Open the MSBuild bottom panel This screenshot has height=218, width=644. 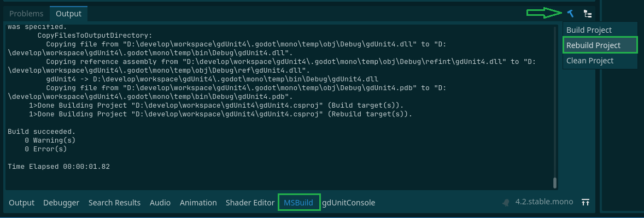[x=298, y=202]
